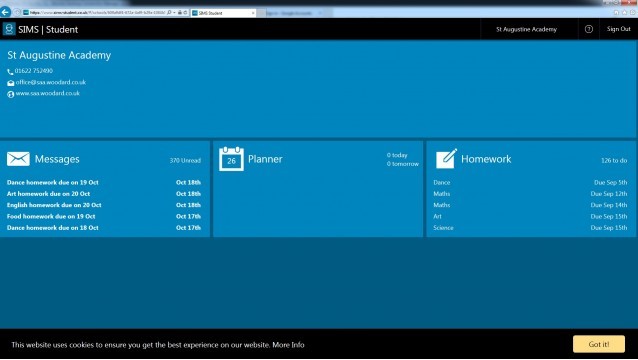Click the SIMS Student logo icon

pyautogui.click(x=9, y=29)
